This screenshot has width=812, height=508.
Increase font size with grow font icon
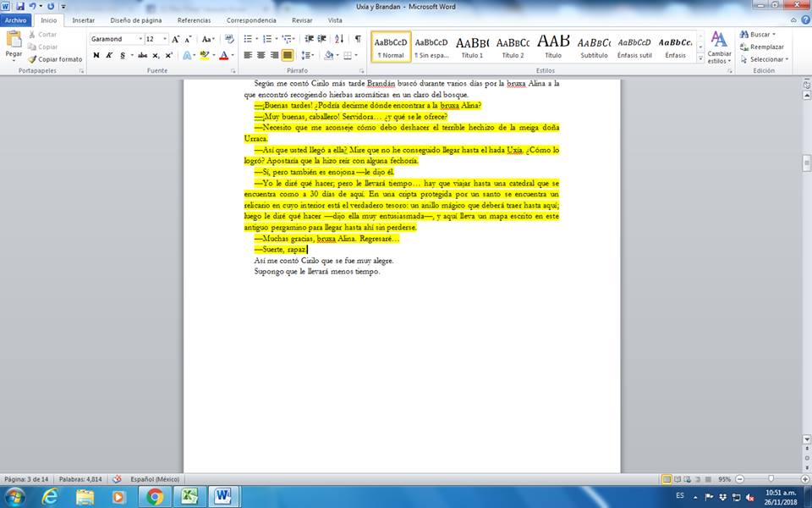point(176,39)
